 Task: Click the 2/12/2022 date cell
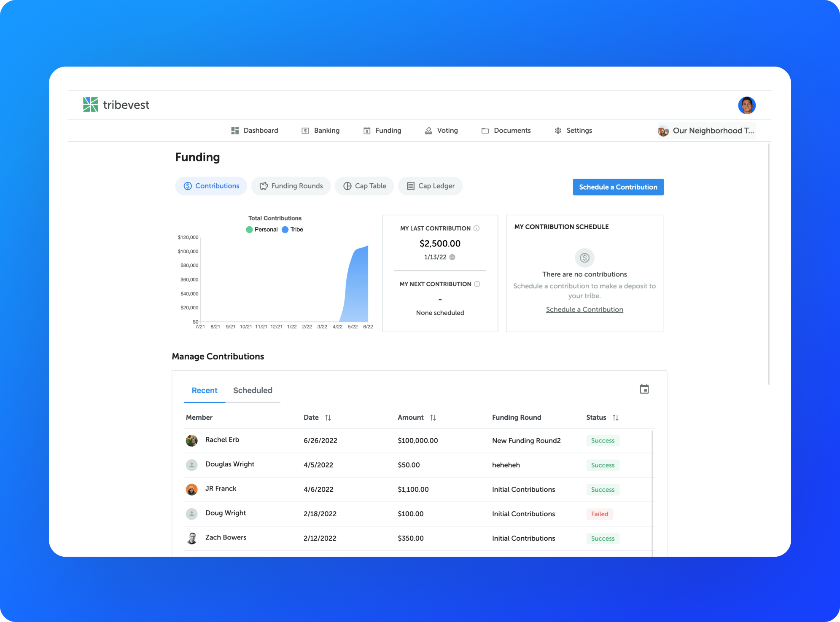click(320, 539)
